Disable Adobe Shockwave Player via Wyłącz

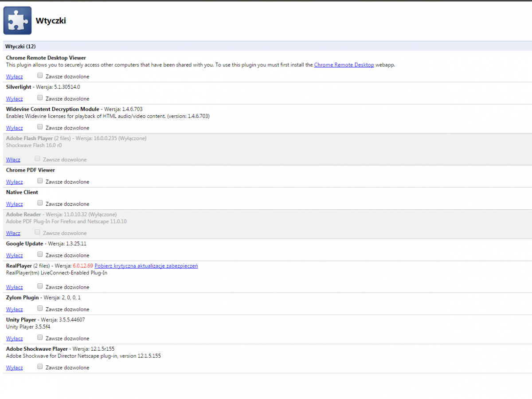(x=14, y=368)
